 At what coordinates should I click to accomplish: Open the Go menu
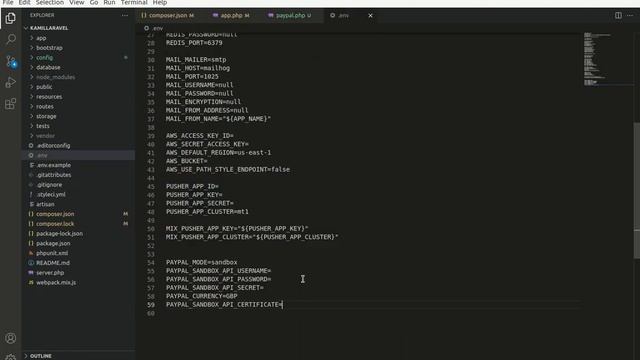(x=94, y=2)
